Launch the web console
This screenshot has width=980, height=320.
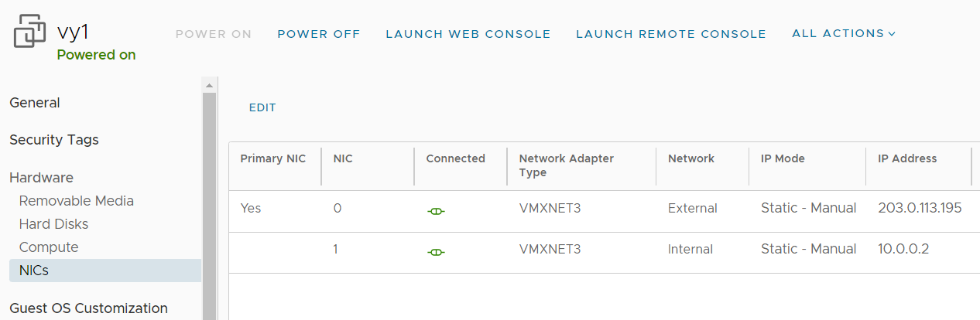point(468,34)
